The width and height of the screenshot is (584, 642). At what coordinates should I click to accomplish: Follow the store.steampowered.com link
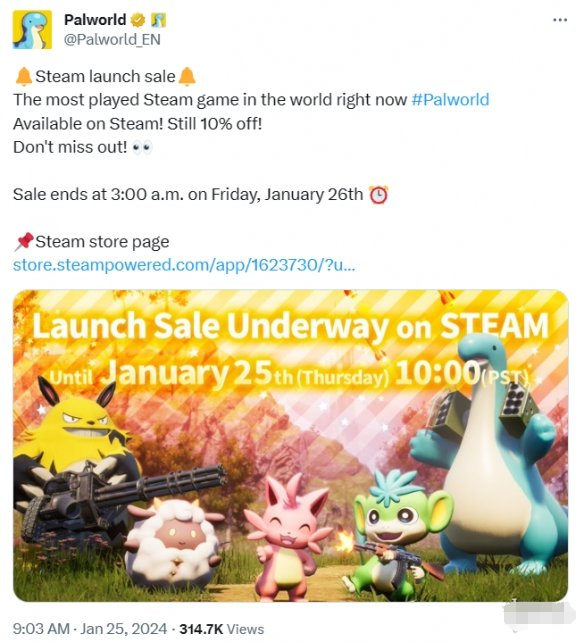pos(184,265)
